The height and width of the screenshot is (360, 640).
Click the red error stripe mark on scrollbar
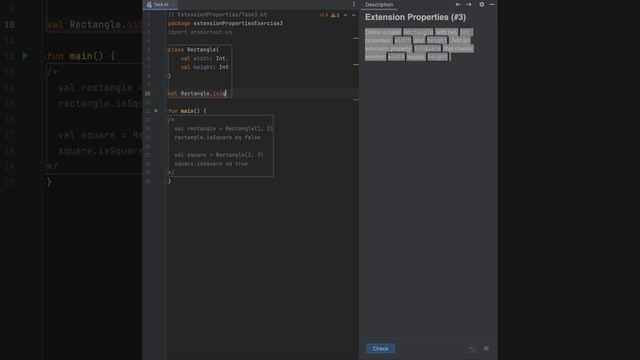pos(356,99)
